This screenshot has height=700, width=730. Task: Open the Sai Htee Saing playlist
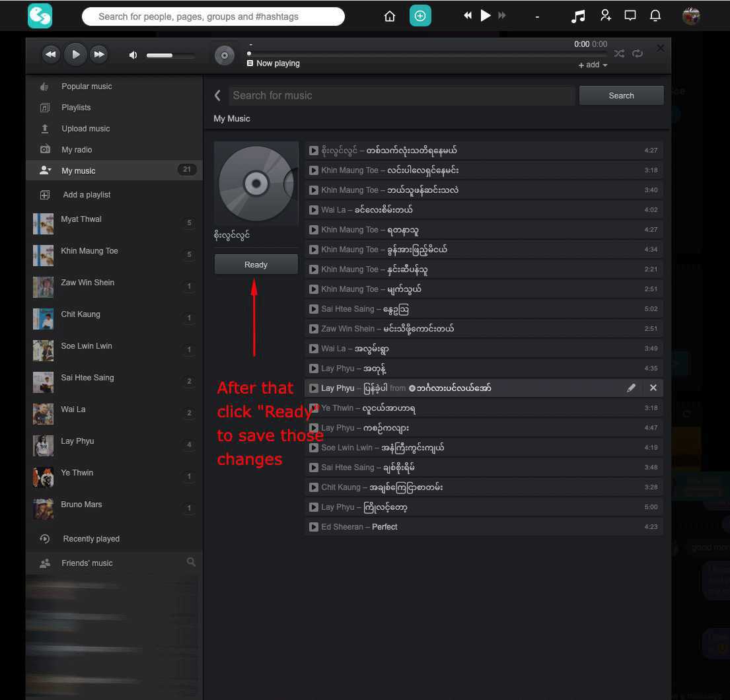(114, 382)
